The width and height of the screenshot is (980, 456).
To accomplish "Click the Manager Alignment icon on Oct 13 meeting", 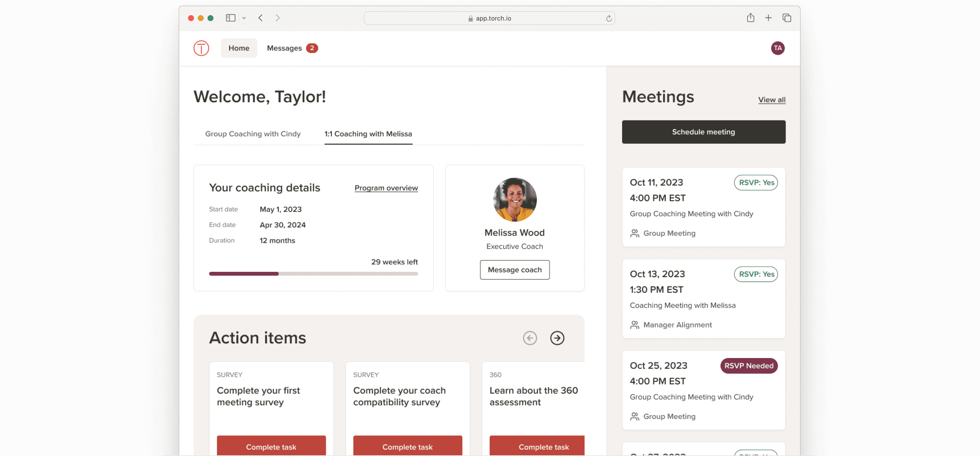I will pos(634,325).
